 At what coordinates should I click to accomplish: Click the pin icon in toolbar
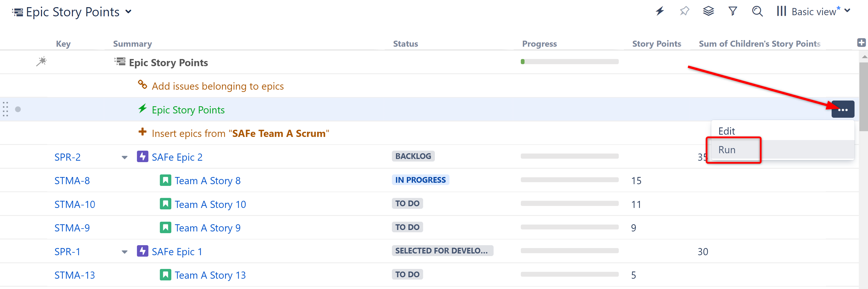point(684,11)
